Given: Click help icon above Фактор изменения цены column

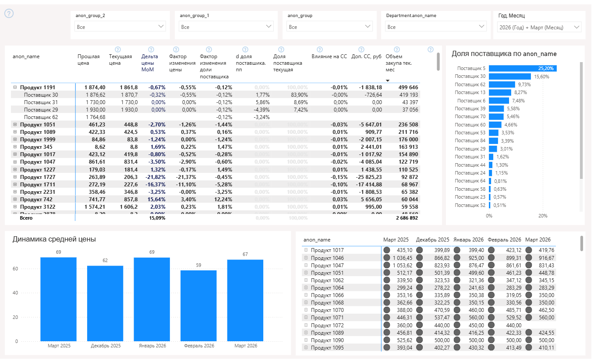Looking at the screenshot, I should pos(176,49).
